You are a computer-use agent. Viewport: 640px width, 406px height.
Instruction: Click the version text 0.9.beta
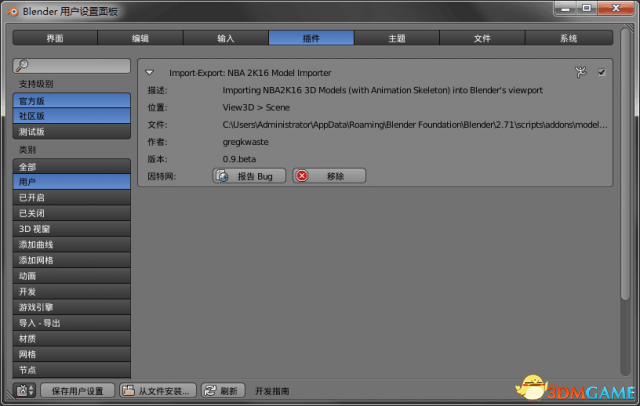[x=239, y=159]
